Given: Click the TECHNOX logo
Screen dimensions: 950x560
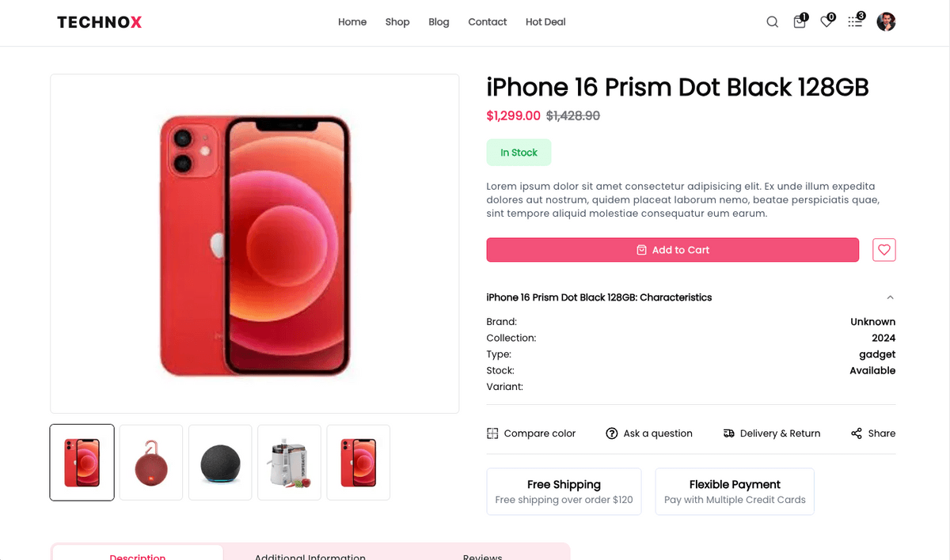Looking at the screenshot, I should tap(98, 21).
